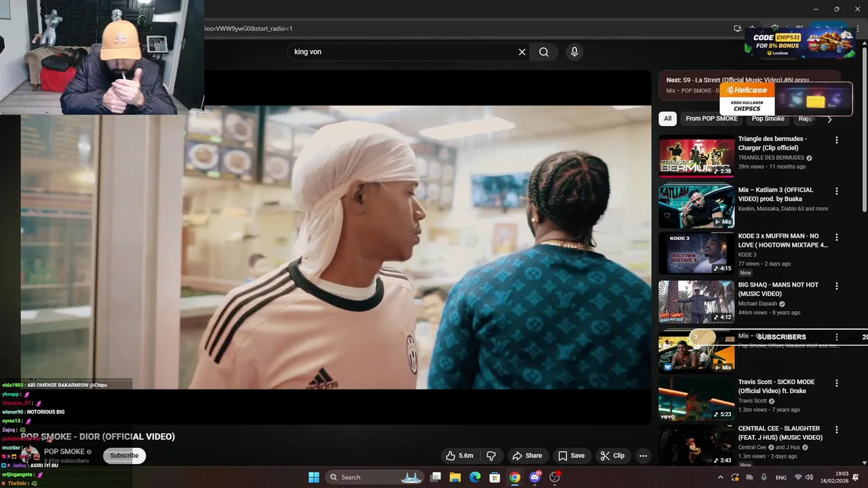Click the video player area
Image resolution: width=868 pixels, height=488 pixels.
(336, 247)
